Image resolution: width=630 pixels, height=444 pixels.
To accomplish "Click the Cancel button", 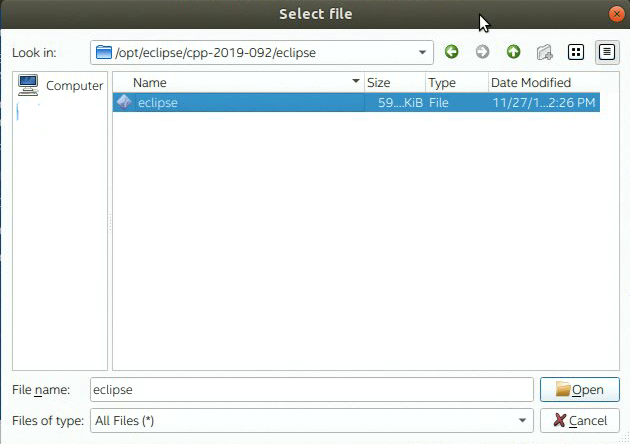I will pos(580,420).
